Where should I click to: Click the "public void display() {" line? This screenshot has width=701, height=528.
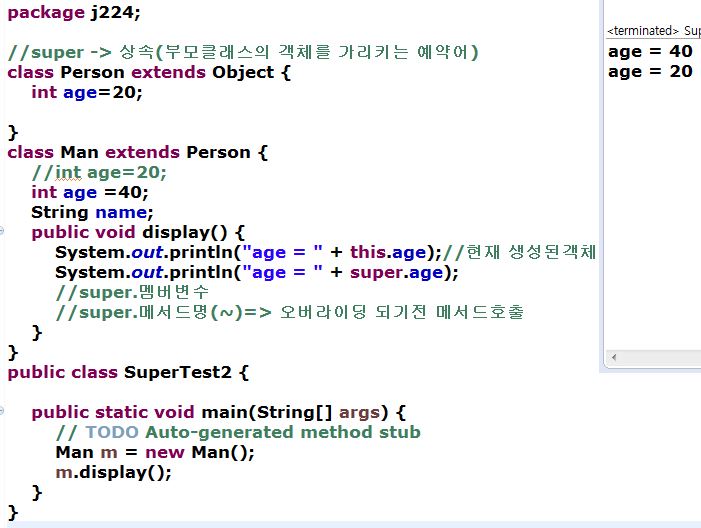pyautogui.click(x=138, y=232)
